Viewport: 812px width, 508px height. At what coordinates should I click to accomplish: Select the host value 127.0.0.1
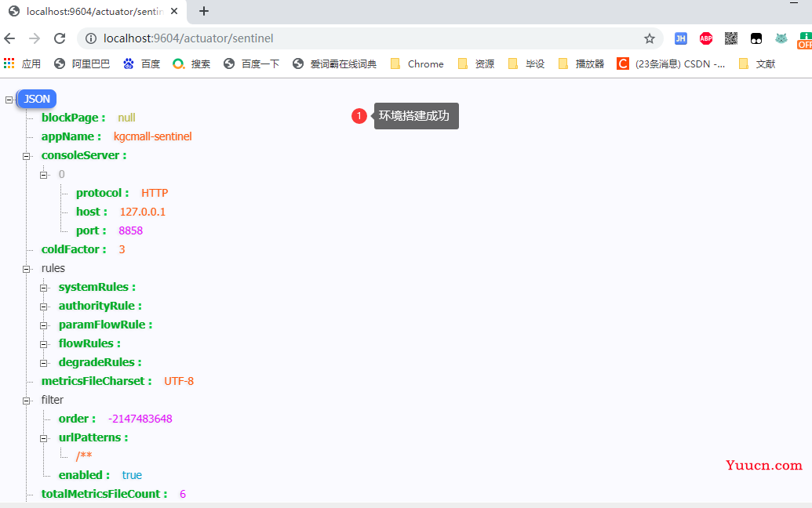(143, 212)
